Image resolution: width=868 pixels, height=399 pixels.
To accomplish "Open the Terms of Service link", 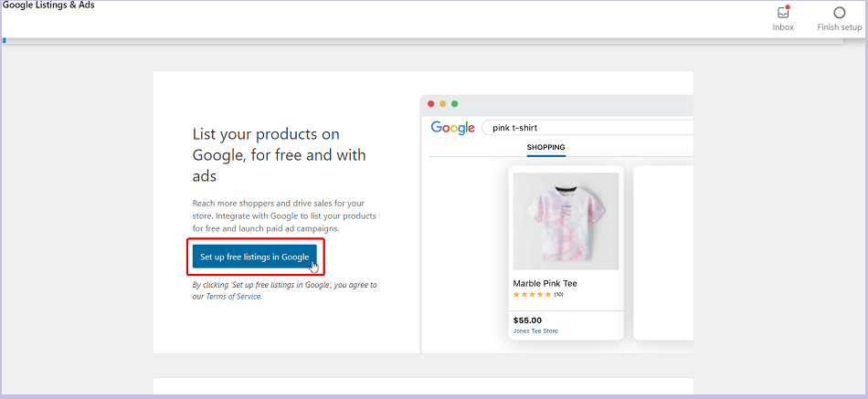I will point(233,297).
